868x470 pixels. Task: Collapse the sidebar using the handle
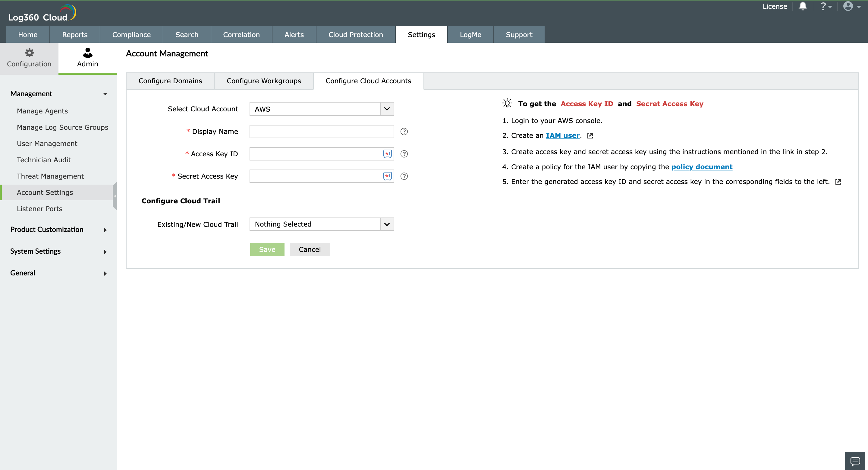pyautogui.click(x=115, y=196)
